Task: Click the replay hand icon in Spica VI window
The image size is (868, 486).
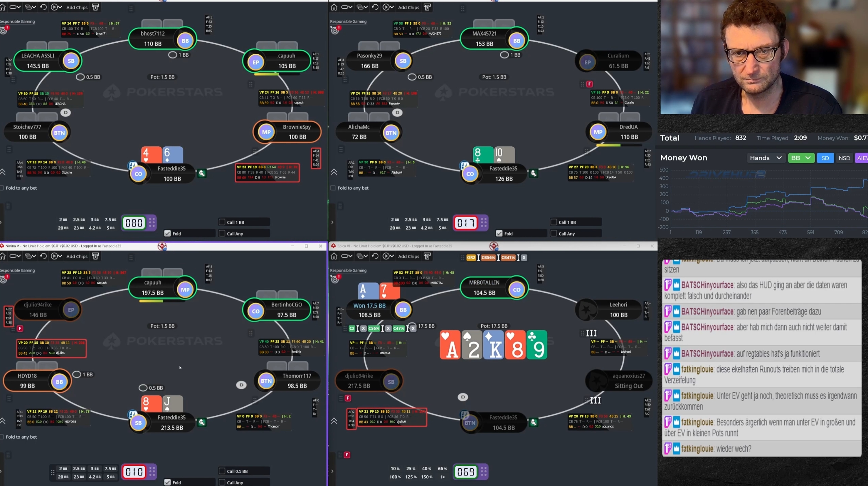Action: (x=375, y=256)
